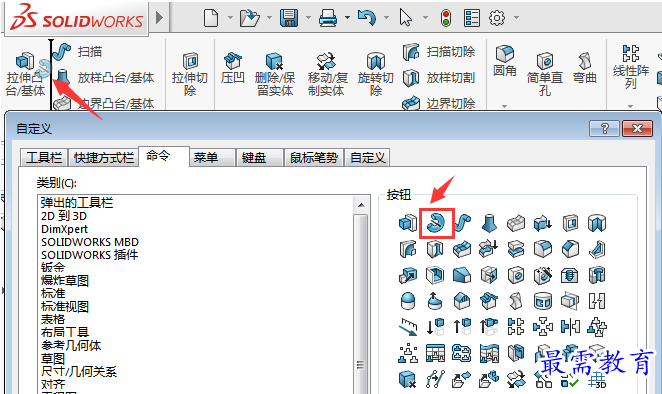Image resolution: width=662 pixels, height=394 pixels.
Task: Click 删除/保留实体 in the ribbon
Action: click(274, 74)
